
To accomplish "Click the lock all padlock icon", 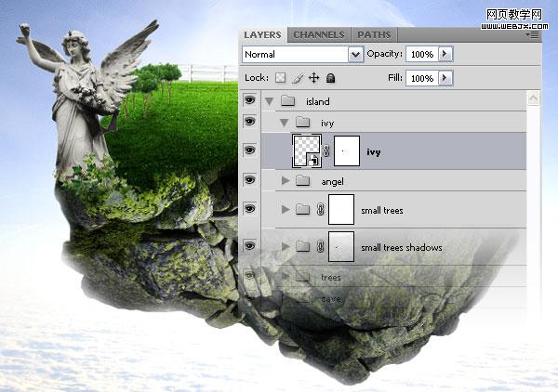I will (330, 79).
